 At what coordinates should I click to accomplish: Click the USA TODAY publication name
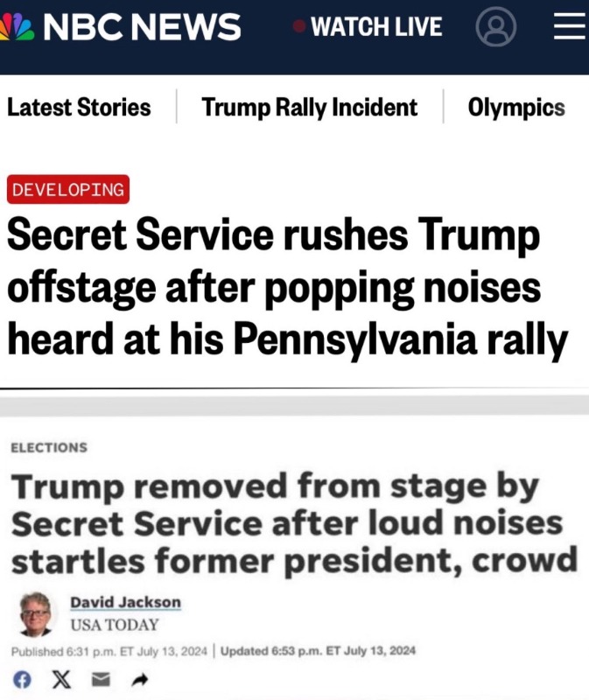(115, 625)
